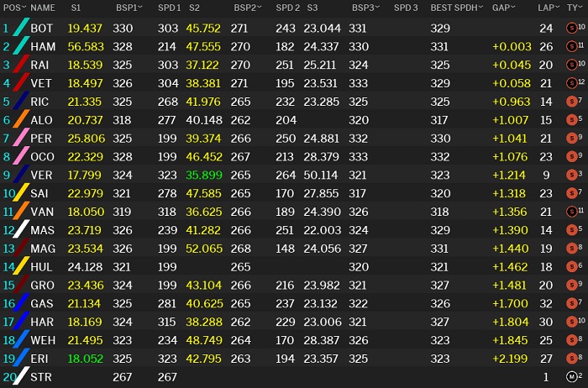Click BOT's soft tyre icon

click(571, 28)
